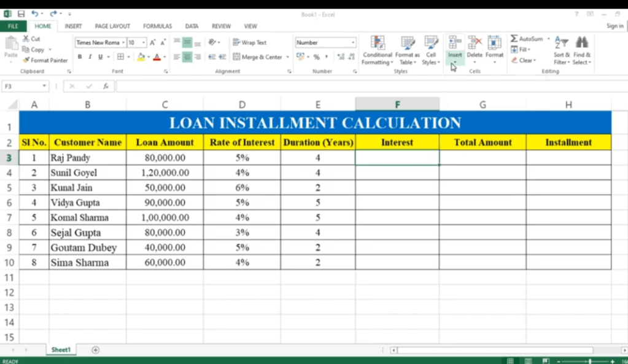Image resolution: width=628 pixels, height=364 pixels.
Task: Open Find & Select binoculars
Action: (582, 42)
